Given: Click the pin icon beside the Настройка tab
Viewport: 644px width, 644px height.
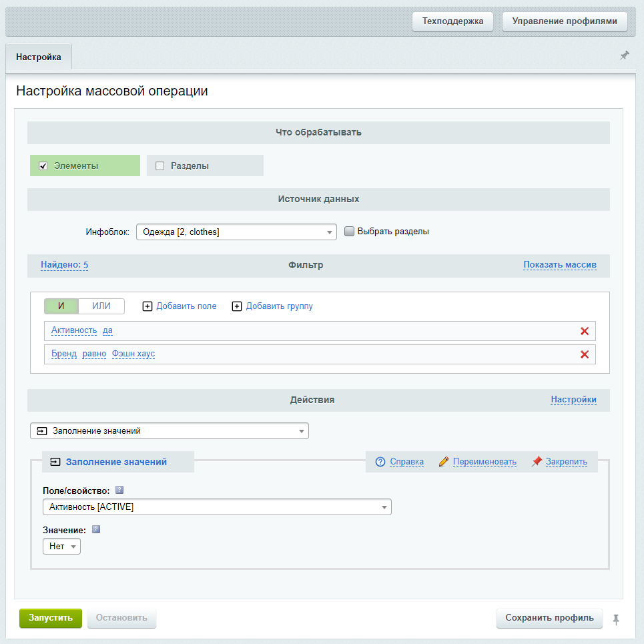Looking at the screenshot, I should [x=624, y=56].
